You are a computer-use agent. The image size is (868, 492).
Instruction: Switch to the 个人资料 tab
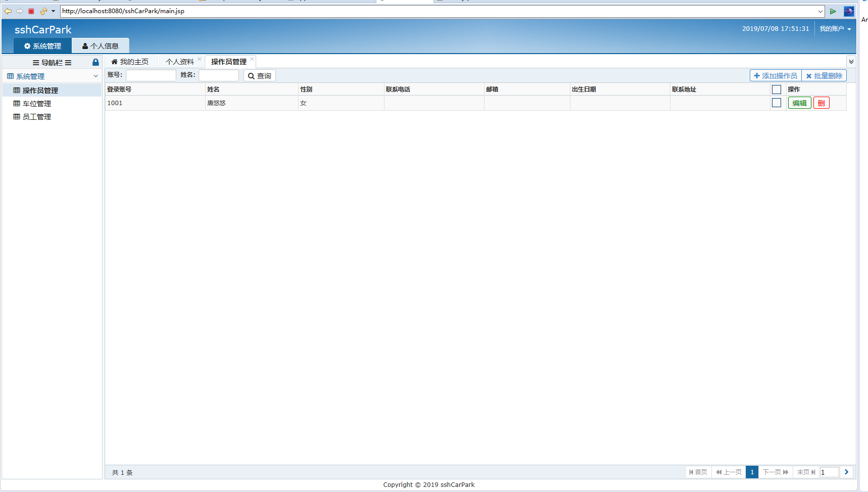[x=179, y=62]
